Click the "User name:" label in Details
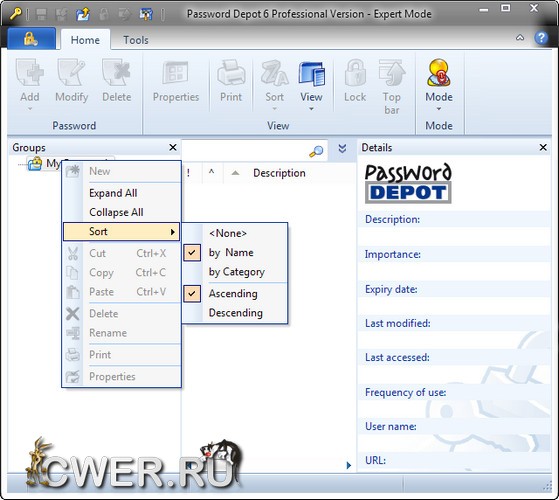This screenshot has height=500, width=559. [x=390, y=427]
